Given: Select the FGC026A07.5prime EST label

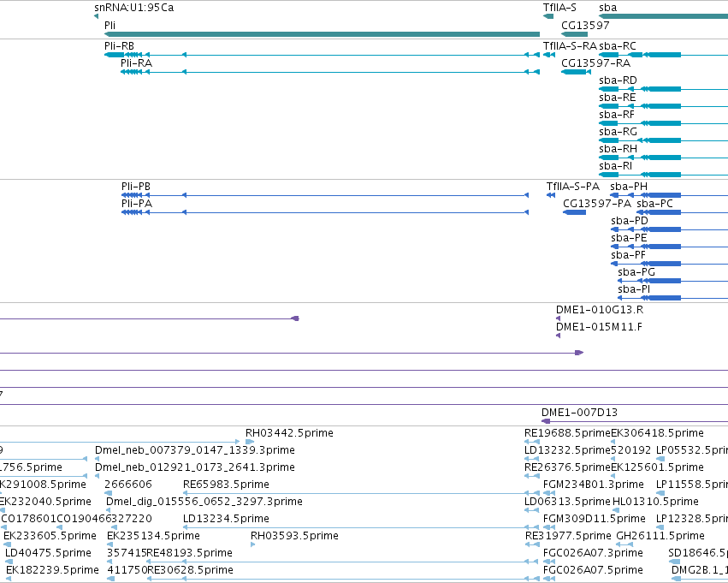Looking at the screenshot, I should point(593,571).
